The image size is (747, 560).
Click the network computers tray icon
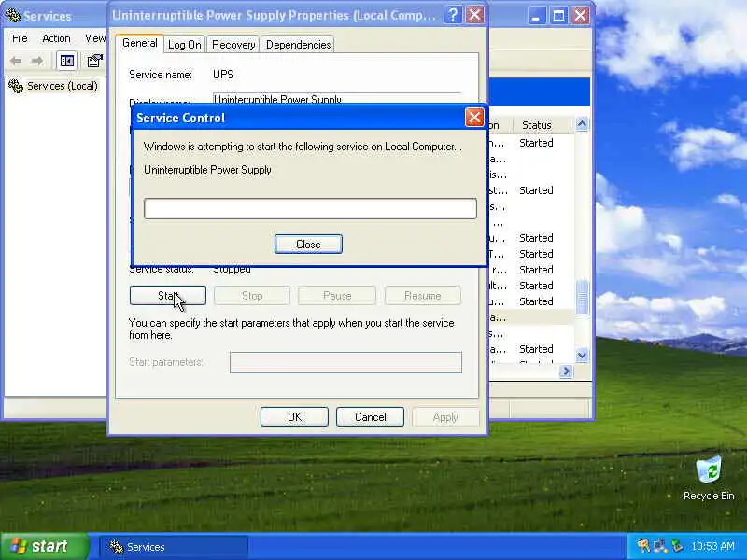[x=660, y=546]
